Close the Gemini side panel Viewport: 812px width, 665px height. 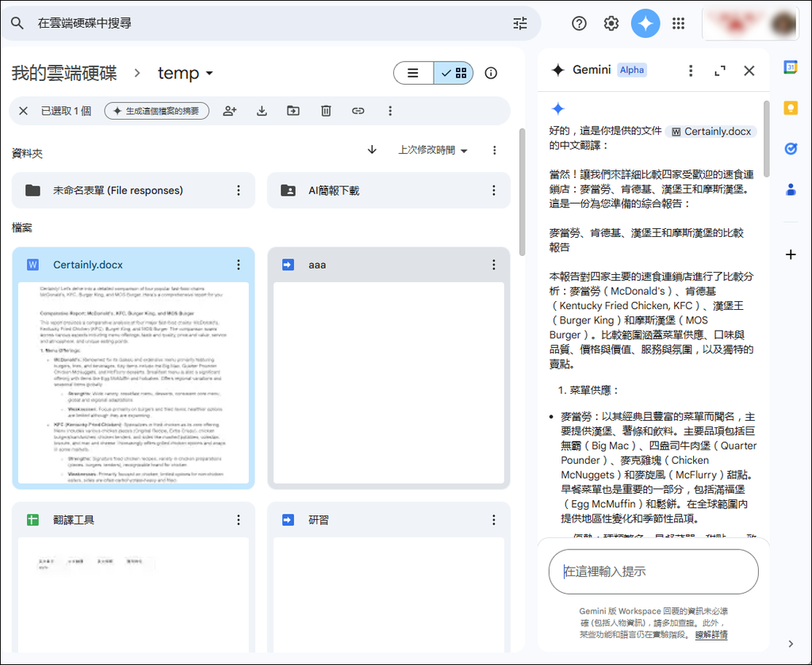coord(749,71)
